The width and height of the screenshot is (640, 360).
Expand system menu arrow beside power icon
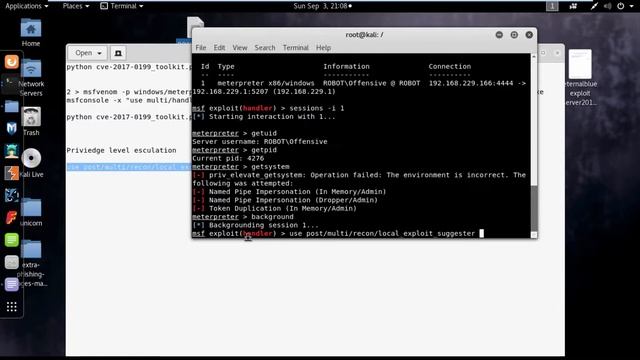pyautogui.click(x=631, y=6)
